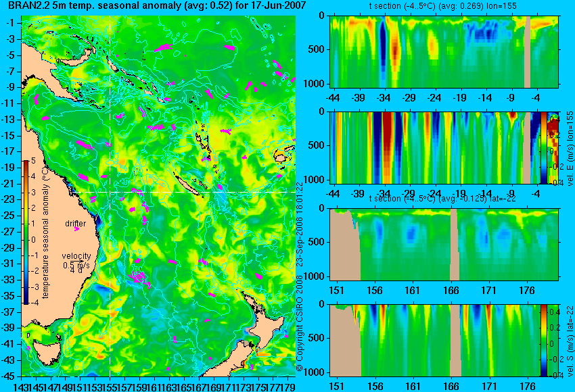Click the 't section' title for lat=-22

click(x=442, y=199)
